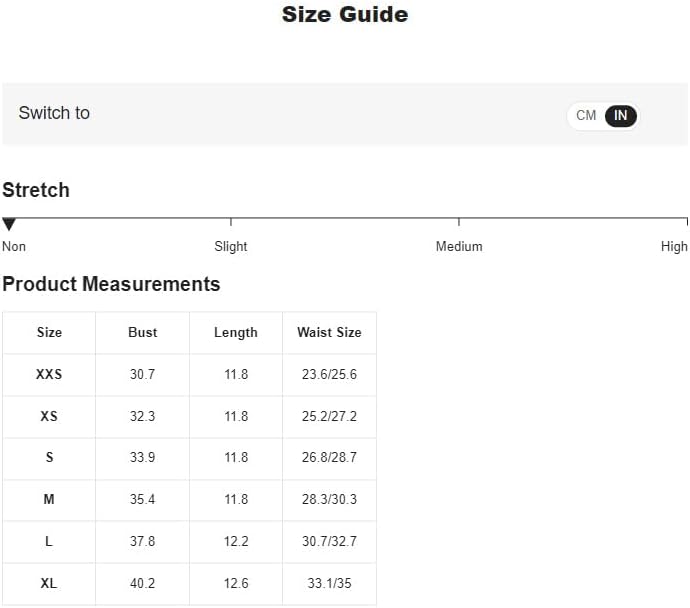
Task: Select the XXS size row label
Action: 49,374
